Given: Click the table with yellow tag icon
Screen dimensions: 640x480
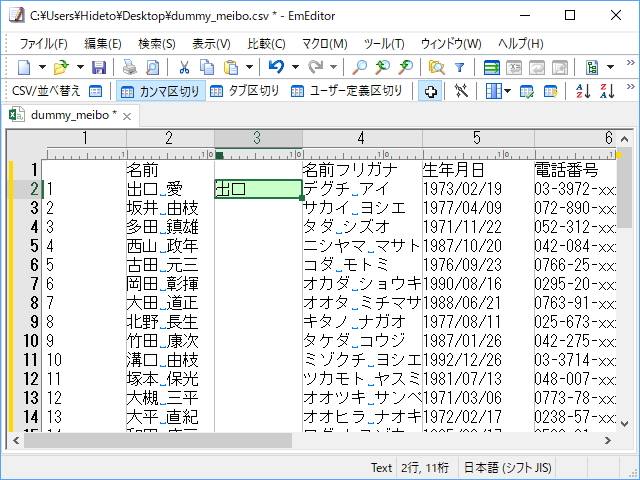Looking at the screenshot, I should [551, 91].
